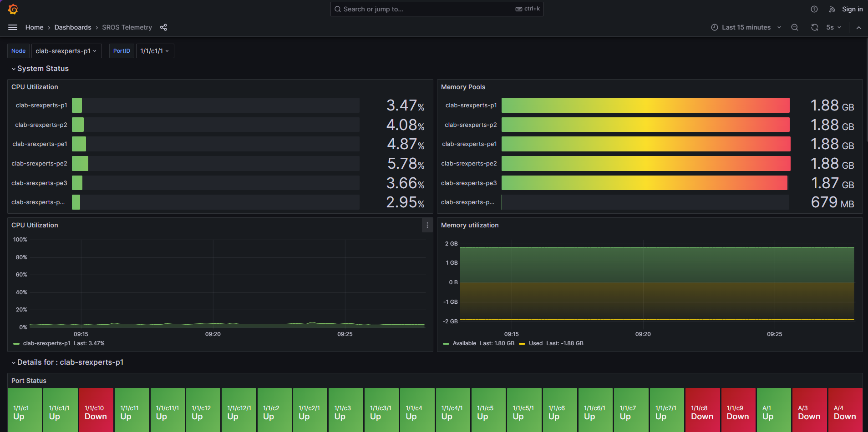Open the PortID dropdown showing 1/1/c1/1
The image size is (868, 432).
(155, 50)
